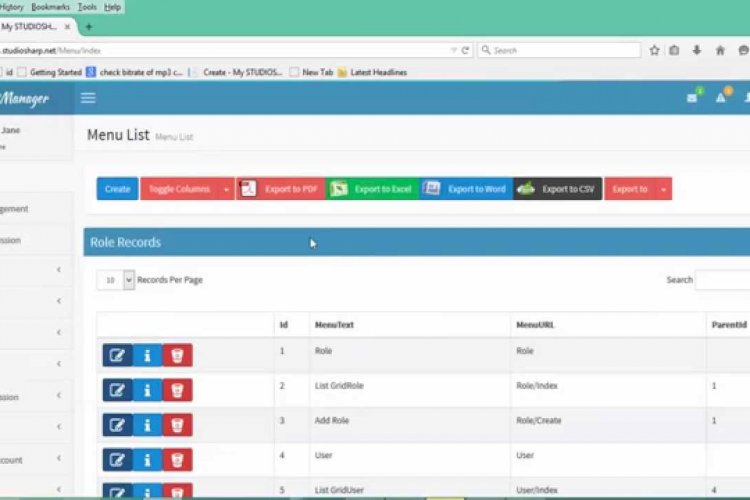This screenshot has height=500, width=750.
Task: Open the Bookmarks menu
Action: click(50, 7)
